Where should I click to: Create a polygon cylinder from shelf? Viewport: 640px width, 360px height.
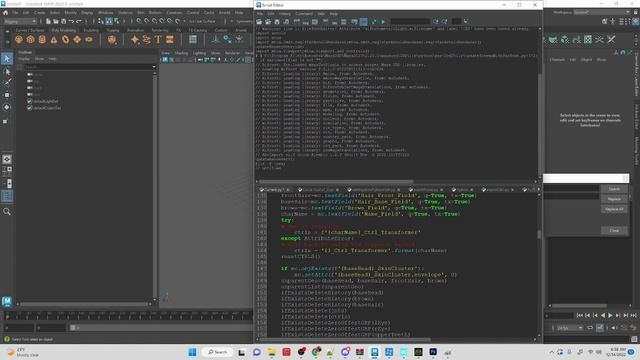42,40
